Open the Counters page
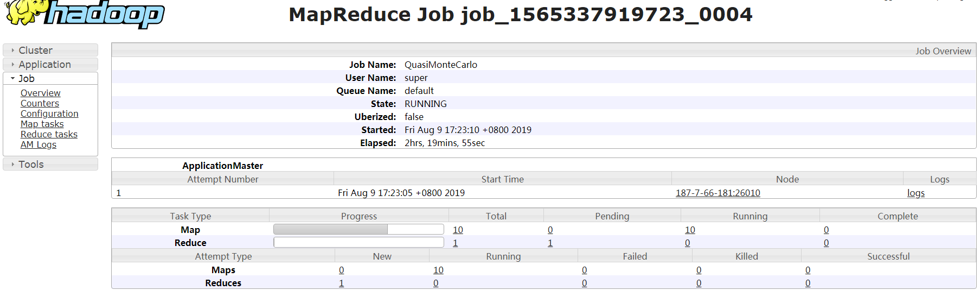The image size is (980, 290). click(x=40, y=103)
